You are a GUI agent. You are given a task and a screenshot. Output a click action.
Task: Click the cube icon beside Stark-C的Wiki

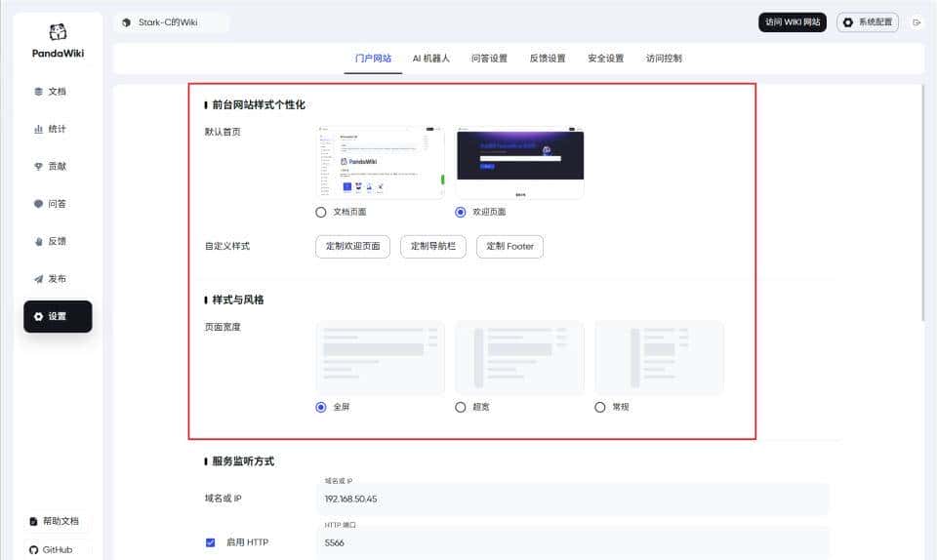126,22
